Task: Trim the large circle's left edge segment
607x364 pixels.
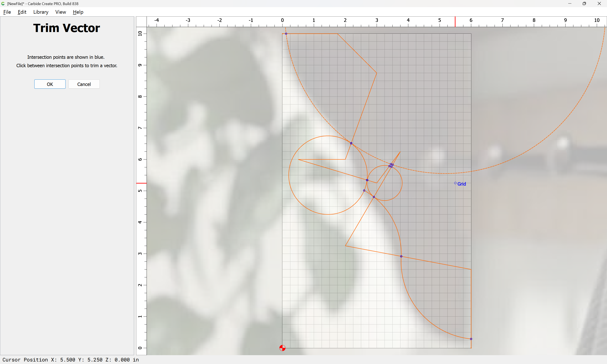Action: click(289, 175)
